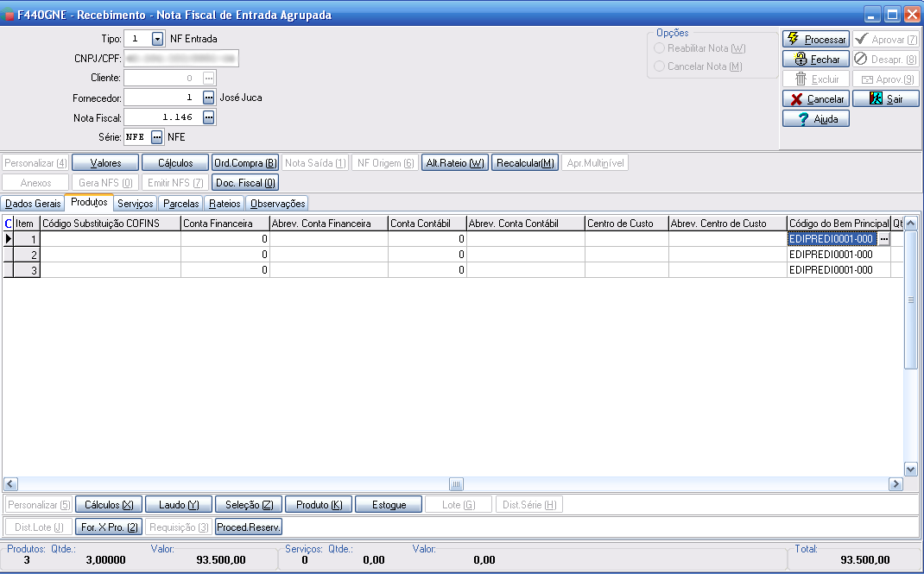Click the upper Cálculos button
924x574 pixels.
pyautogui.click(x=175, y=163)
